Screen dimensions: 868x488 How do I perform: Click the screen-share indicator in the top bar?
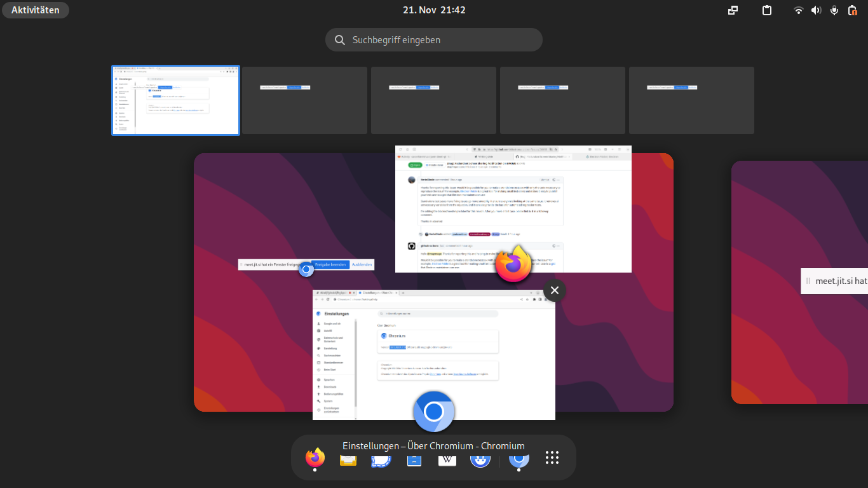732,10
